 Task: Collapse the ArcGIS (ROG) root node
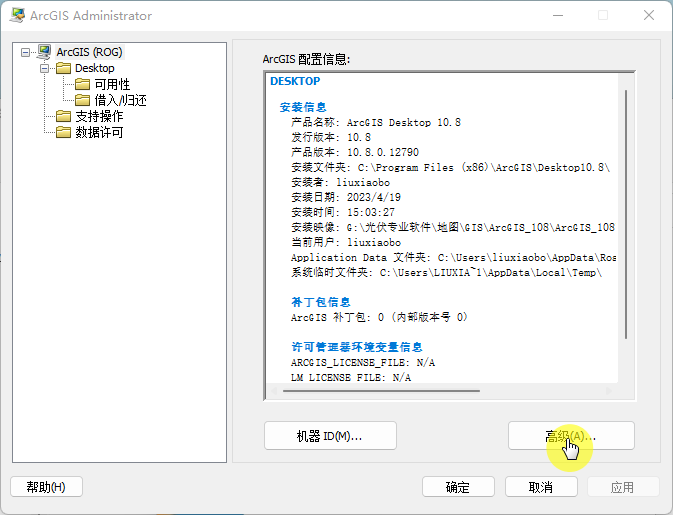[x=26, y=52]
